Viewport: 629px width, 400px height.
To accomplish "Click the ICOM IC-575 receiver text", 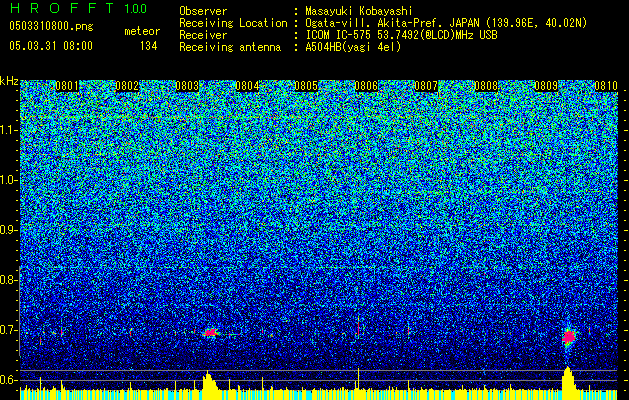I will (x=401, y=35).
